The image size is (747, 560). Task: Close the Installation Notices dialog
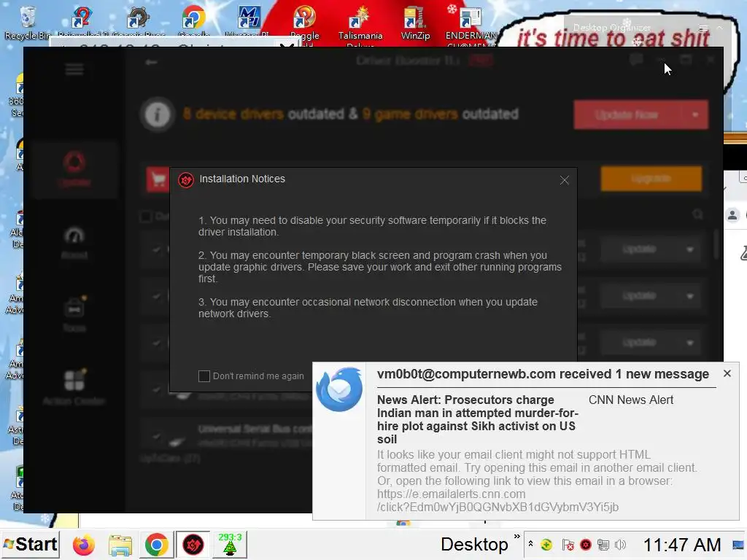point(565,180)
